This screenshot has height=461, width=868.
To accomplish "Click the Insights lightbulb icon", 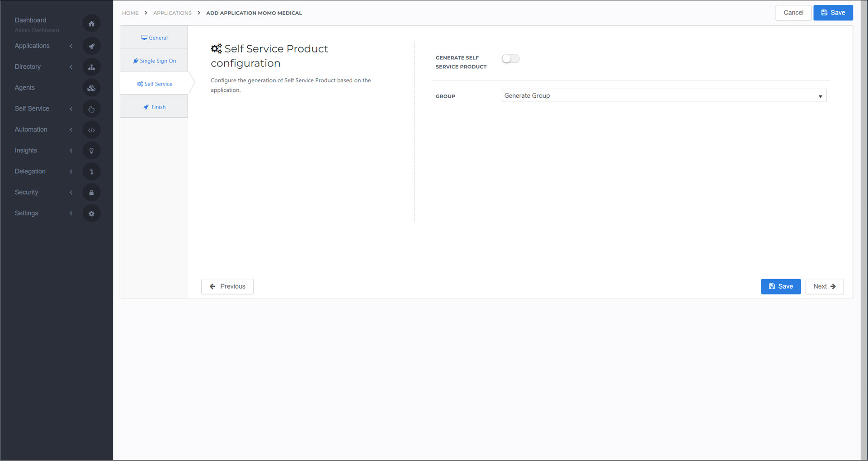I will pyautogui.click(x=91, y=151).
